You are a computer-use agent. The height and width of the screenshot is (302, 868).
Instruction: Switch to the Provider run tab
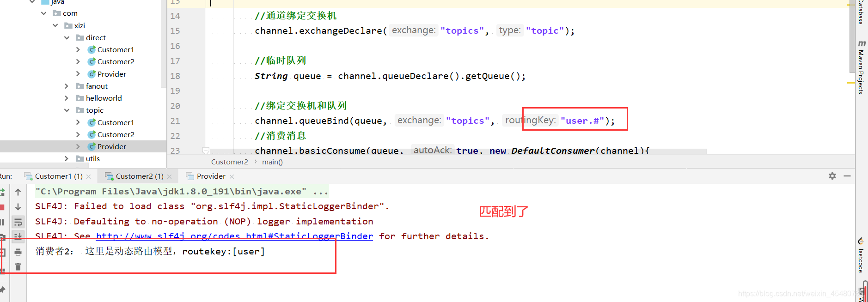pyautogui.click(x=210, y=176)
